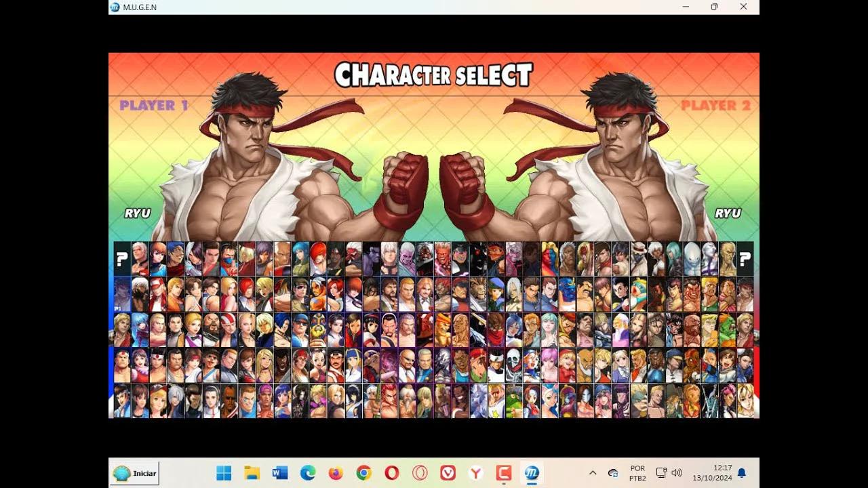Choose Balrog the boxer with blue gloves
The width and height of the screenshot is (868, 488).
pyautogui.click(x=658, y=365)
